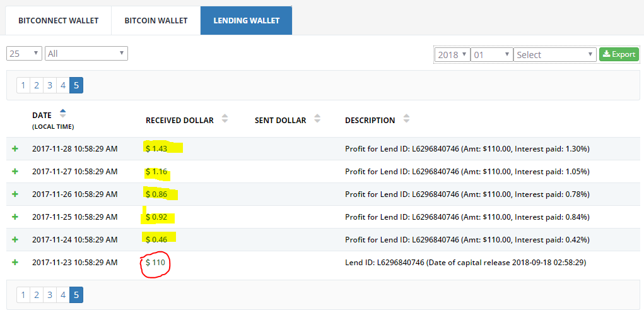Expand the 2017-11-23 transaction row plus icon
Image resolution: width=644 pixels, height=310 pixels.
tap(15, 262)
